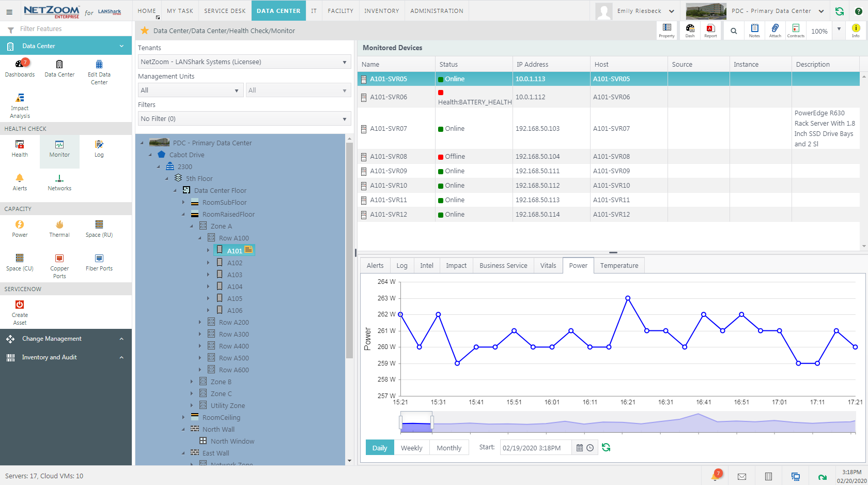Open the Filters No Filter dropdown
Image resolution: width=868 pixels, height=485 pixels.
point(244,118)
